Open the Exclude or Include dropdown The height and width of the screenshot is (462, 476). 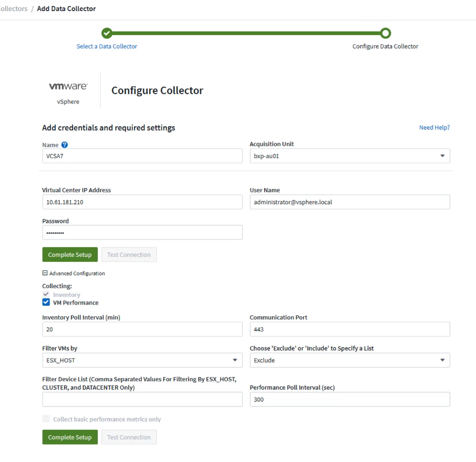[350, 360]
